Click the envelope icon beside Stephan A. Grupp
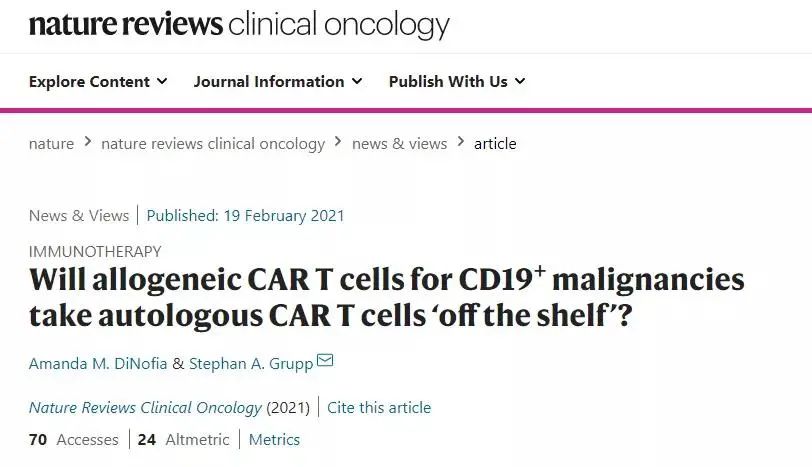812x467 pixels. (x=325, y=359)
